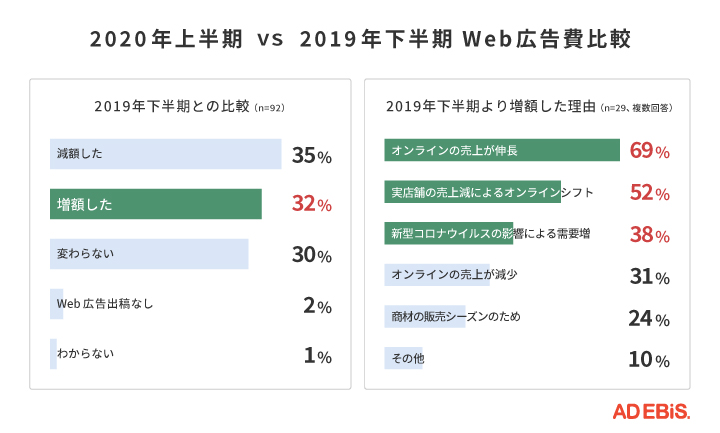Screen dimensions: 720x433
Task: Select the オンラインの売上が減少 bar
Action: [437, 276]
